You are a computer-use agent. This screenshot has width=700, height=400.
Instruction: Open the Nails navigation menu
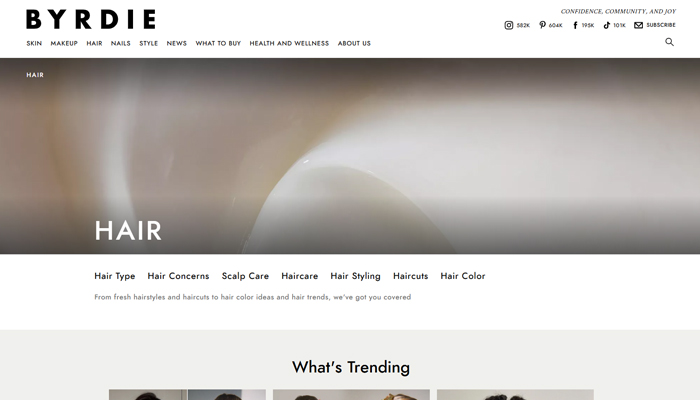pos(121,43)
